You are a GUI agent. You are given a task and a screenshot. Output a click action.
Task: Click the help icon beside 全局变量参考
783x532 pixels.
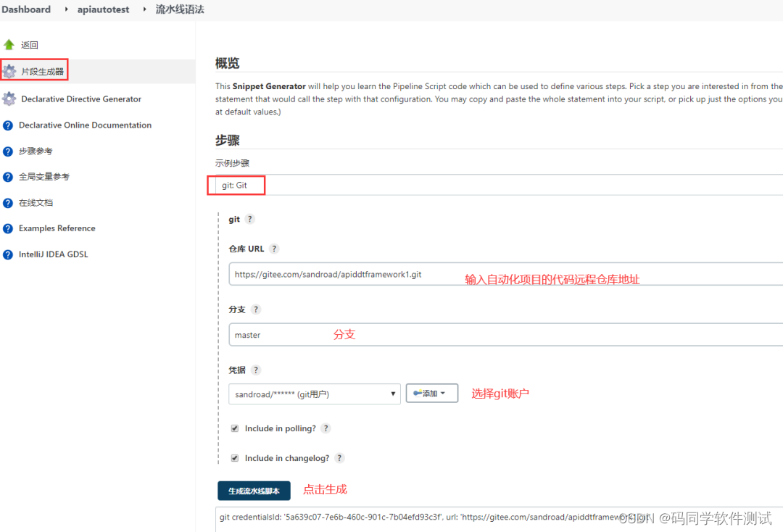8,177
